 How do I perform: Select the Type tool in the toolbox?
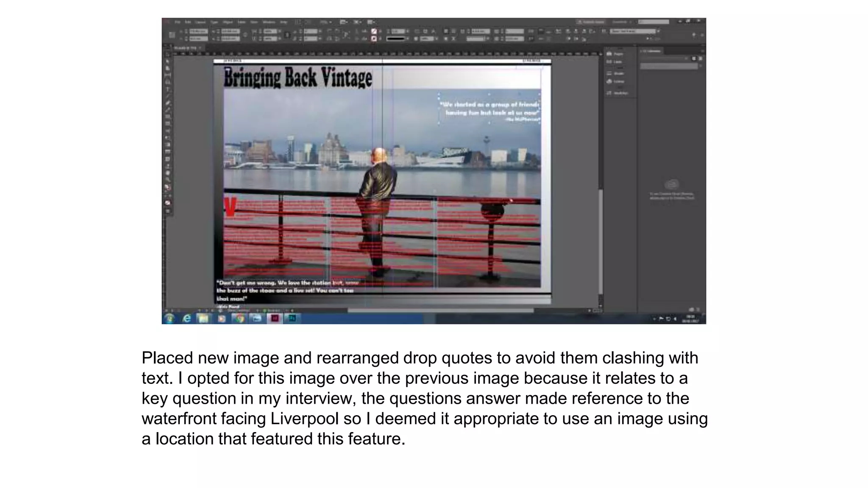pos(167,89)
